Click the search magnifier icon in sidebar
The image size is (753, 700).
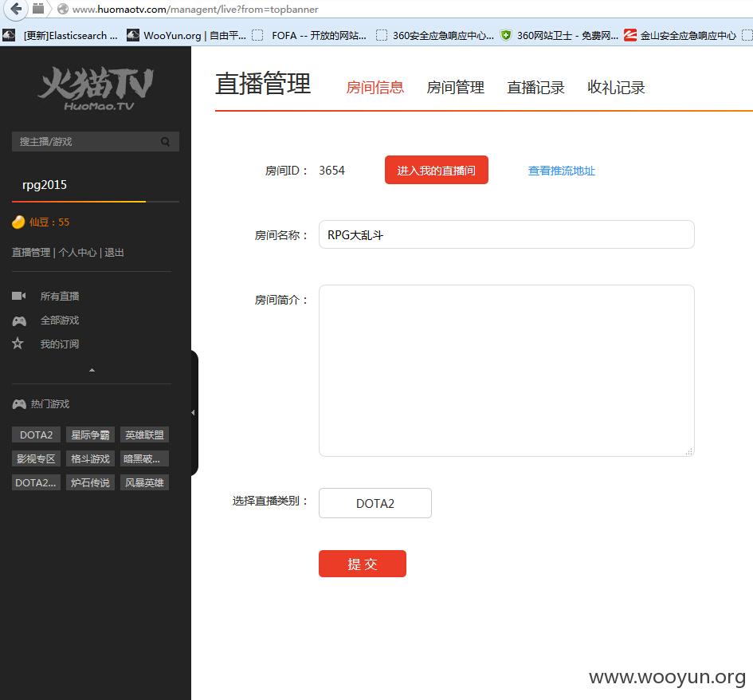(165, 142)
